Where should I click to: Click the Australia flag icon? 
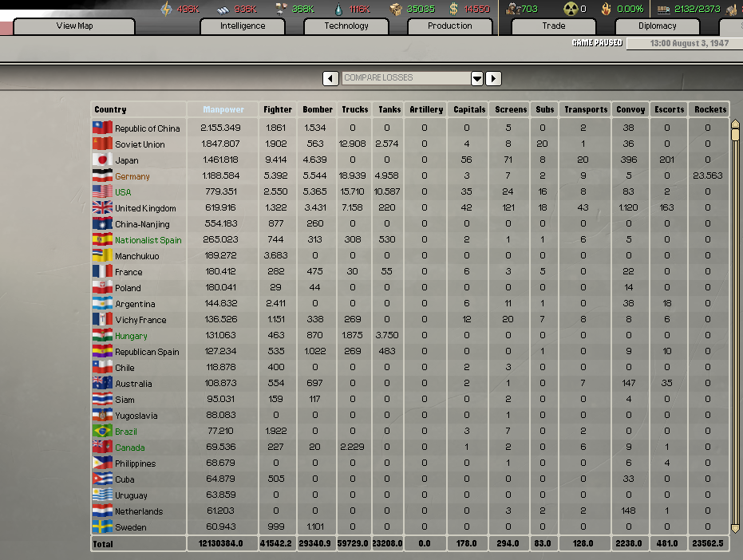click(102, 383)
